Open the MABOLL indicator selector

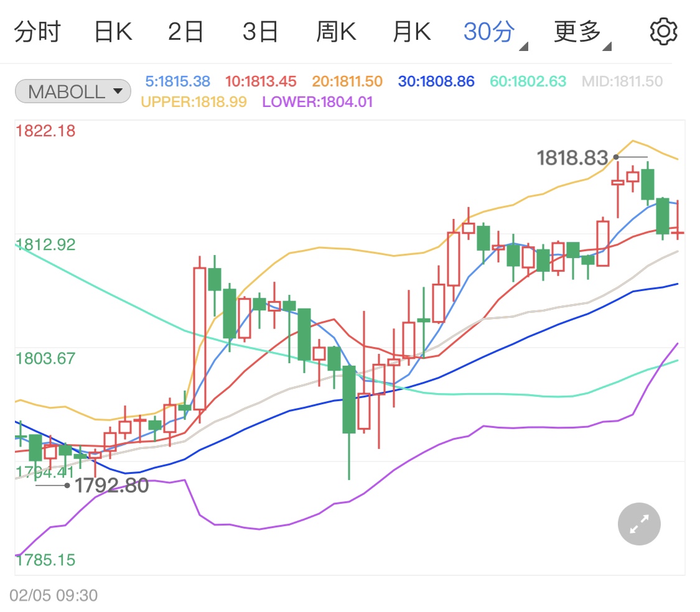73,91
